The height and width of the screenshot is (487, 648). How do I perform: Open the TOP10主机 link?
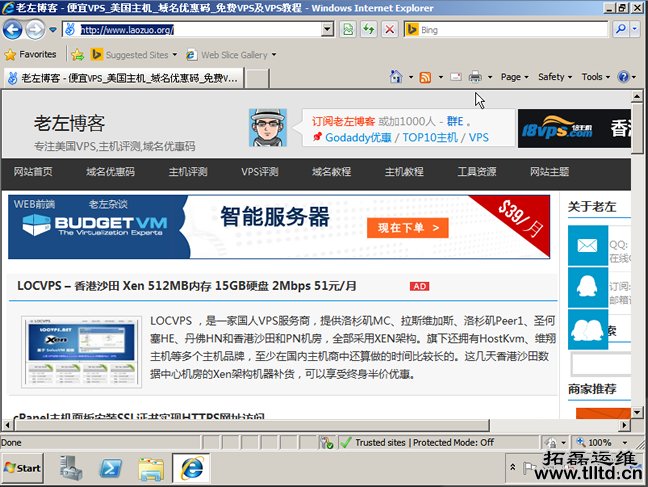pos(430,138)
